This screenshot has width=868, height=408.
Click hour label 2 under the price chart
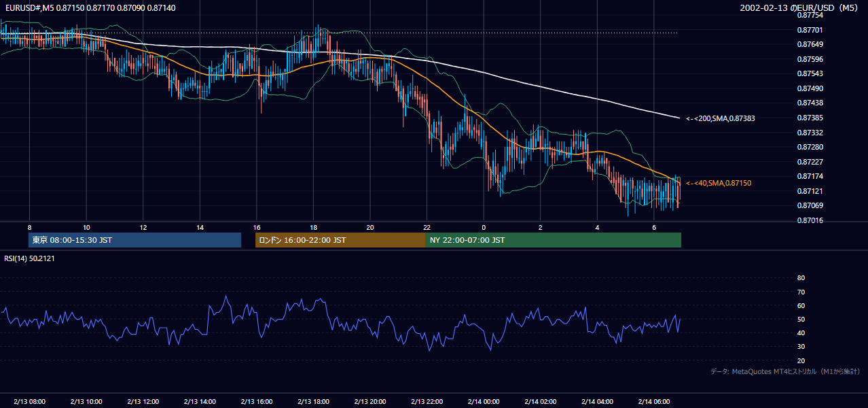click(540, 227)
